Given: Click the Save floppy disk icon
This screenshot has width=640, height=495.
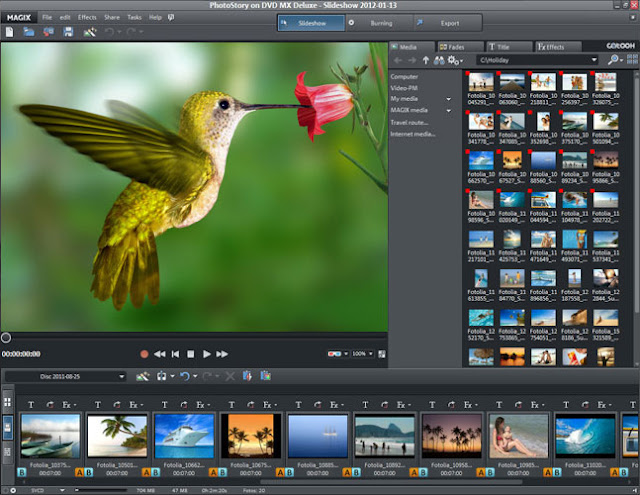Looking at the screenshot, I should tap(68, 32).
